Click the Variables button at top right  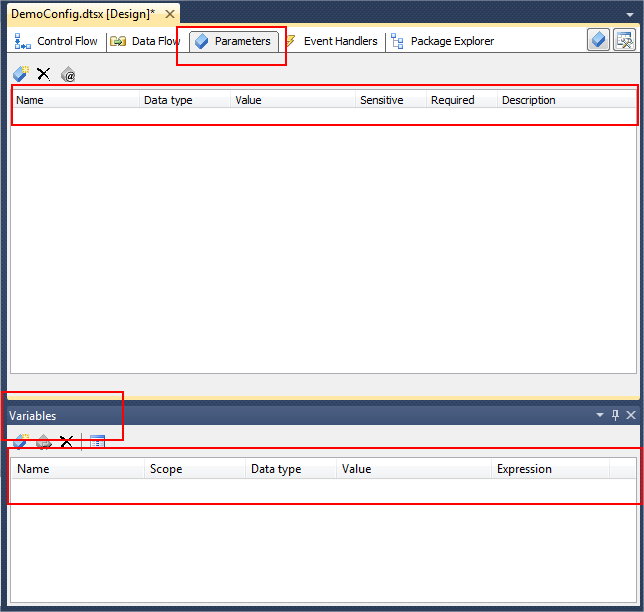point(624,40)
